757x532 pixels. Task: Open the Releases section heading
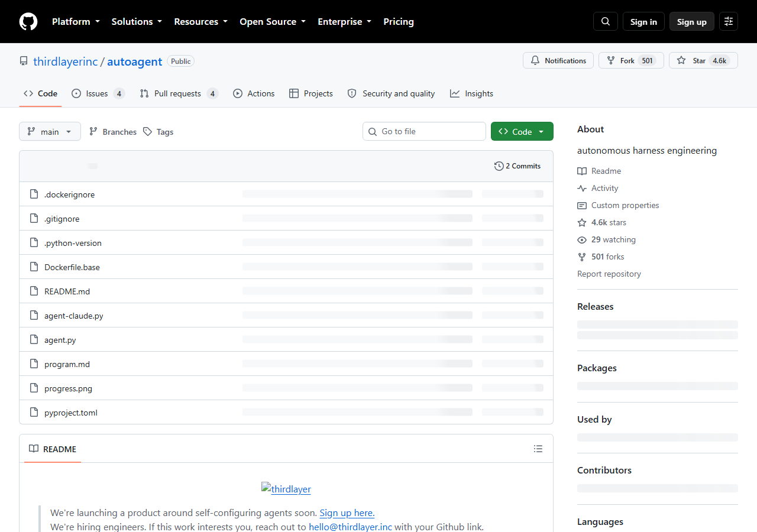[596, 307]
